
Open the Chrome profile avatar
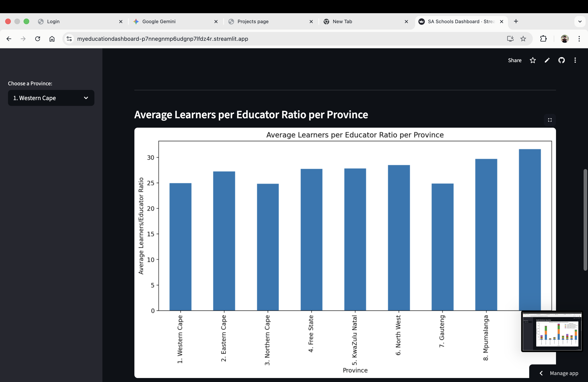(565, 39)
